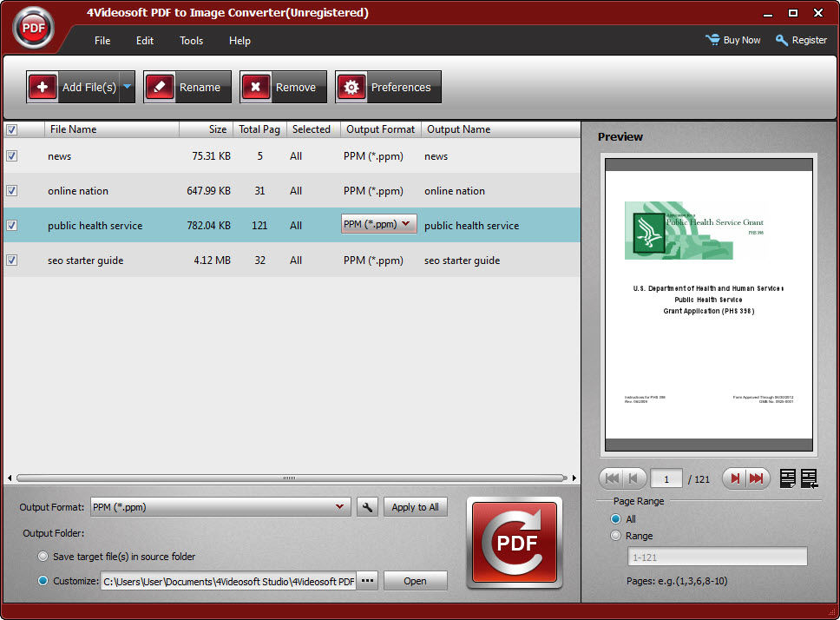Uncheck the seo starter guide checkbox
The width and height of the screenshot is (840, 620).
pyautogui.click(x=11, y=261)
